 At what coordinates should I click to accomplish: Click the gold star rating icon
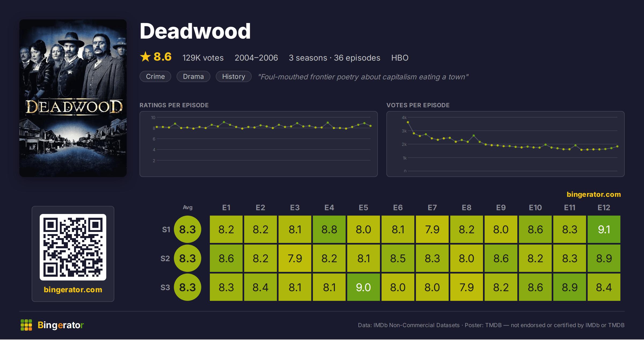[x=145, y=57]
